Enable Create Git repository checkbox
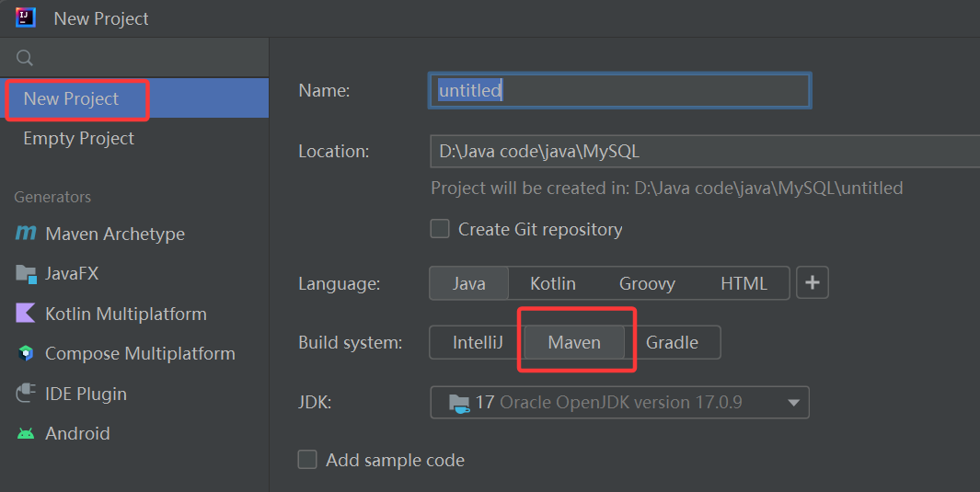 point(440,228)
